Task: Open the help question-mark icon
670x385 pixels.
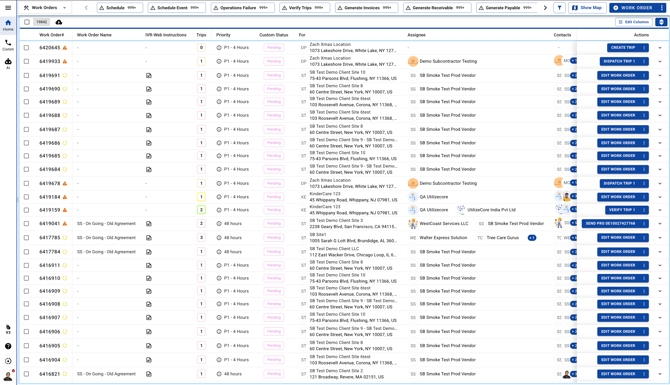Action: [8, 347]
